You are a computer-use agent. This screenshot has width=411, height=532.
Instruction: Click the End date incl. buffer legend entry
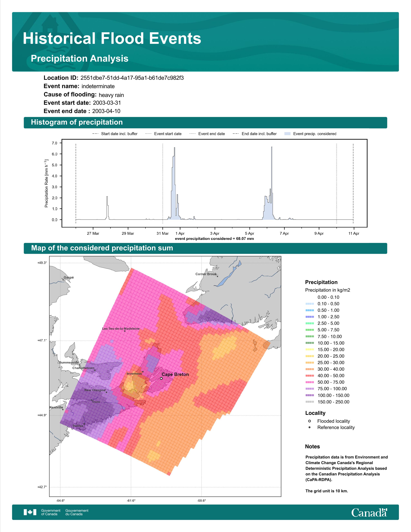(255, 134)
